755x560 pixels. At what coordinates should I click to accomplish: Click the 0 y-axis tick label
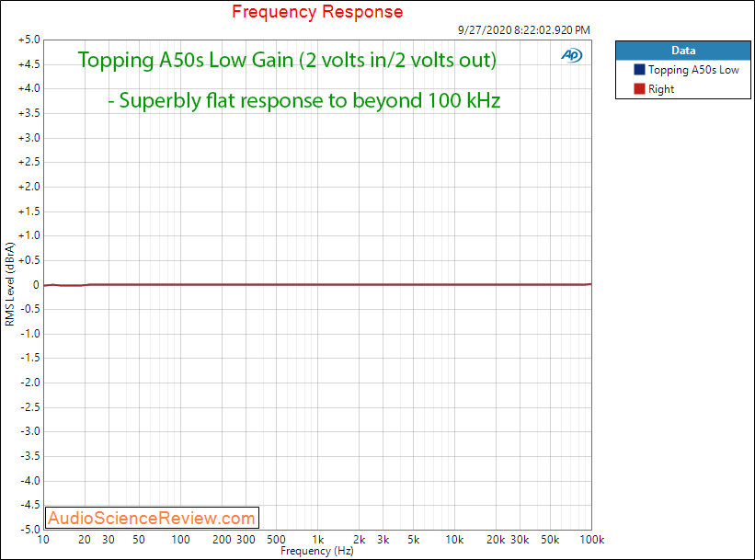[36, 284]
